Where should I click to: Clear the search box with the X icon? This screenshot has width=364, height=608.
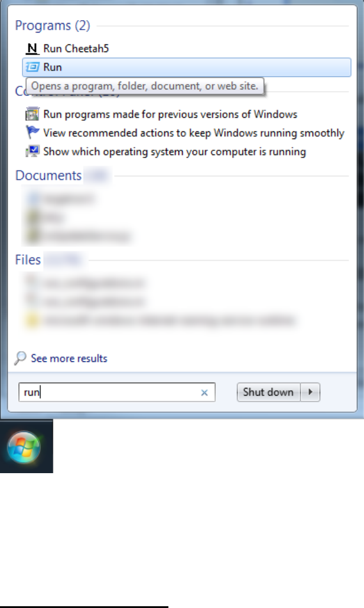point(204,392)
